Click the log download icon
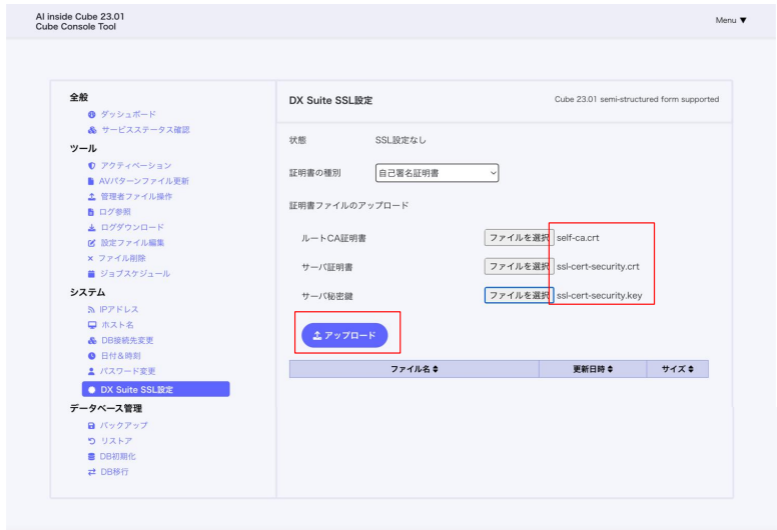Viewport: 777px width, 530px height. pyautogui.click(x=92, y=228)
